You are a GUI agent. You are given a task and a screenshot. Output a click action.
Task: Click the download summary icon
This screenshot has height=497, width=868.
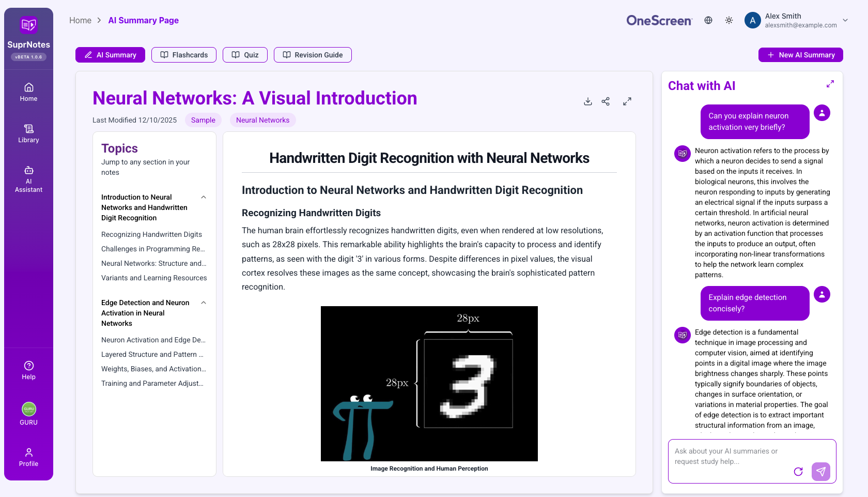(x=587, y=101)
